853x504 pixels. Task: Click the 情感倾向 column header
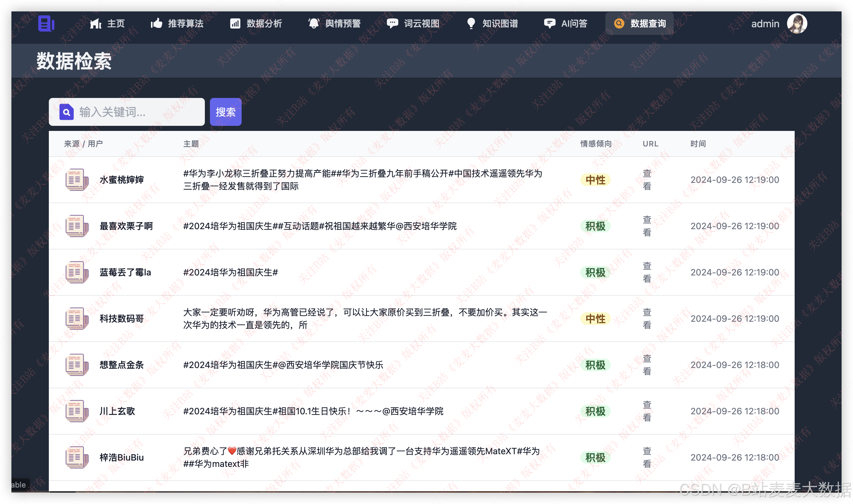pos(596,144)
